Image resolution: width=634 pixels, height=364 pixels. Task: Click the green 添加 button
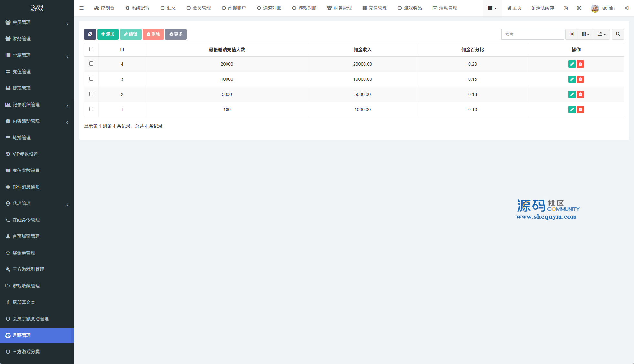(108, 34)
